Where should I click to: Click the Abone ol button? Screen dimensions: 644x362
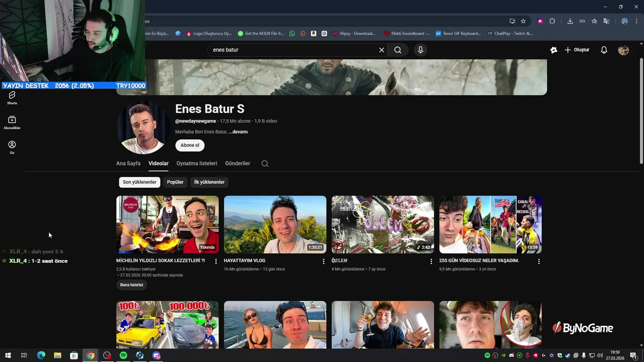(x=190, y=145)
